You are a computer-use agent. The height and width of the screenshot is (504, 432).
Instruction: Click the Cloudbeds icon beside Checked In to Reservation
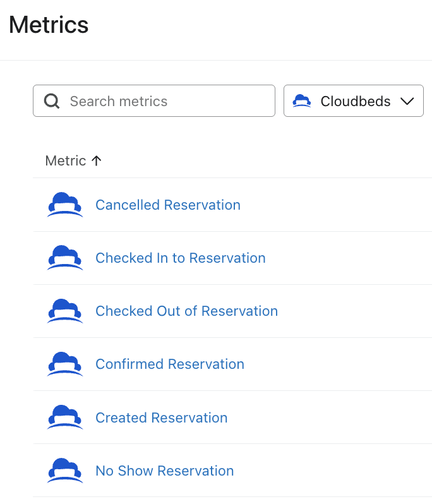point(65,258)
